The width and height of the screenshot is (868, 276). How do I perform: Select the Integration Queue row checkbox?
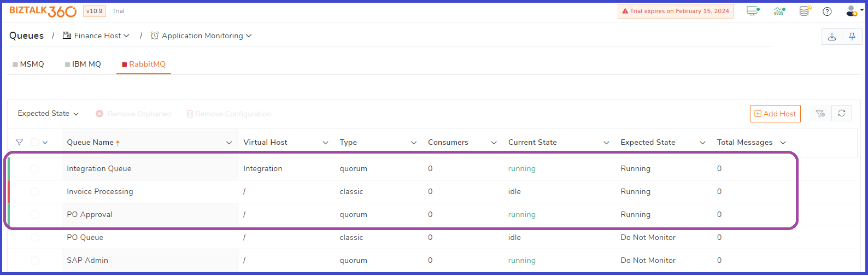click(35, 169)
